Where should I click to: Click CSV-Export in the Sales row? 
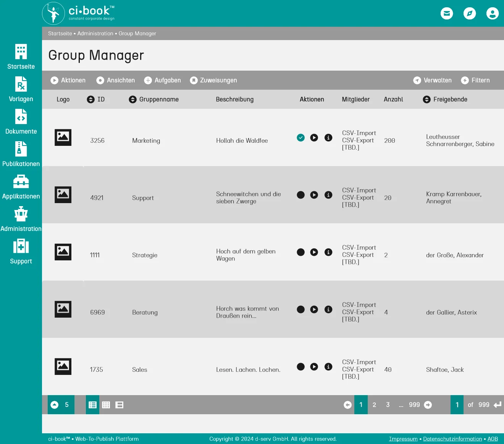358,370
